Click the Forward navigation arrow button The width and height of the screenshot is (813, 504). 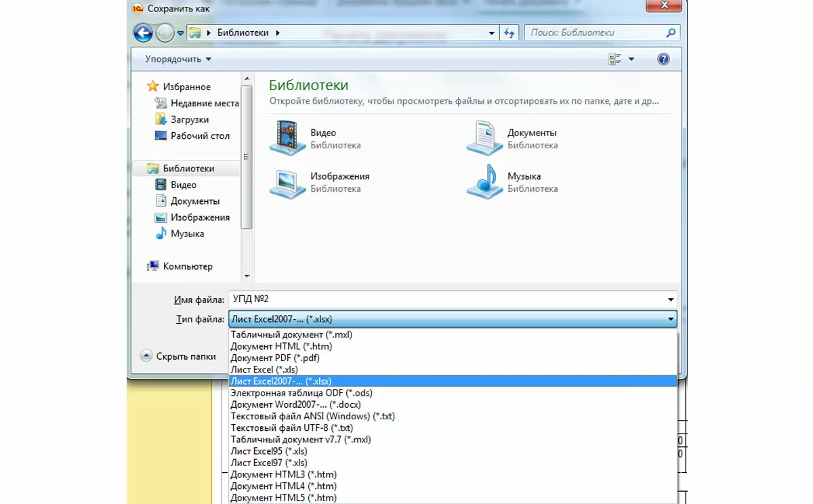click(165, 33)
